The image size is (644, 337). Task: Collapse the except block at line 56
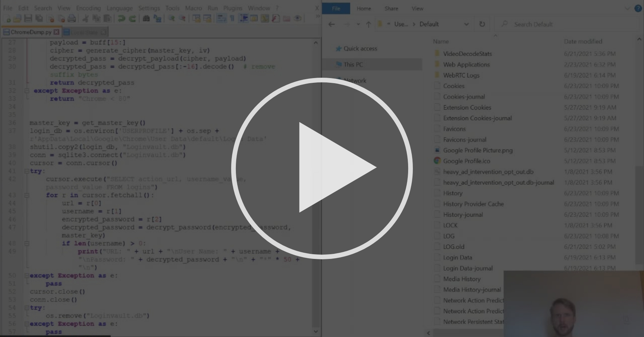pyautogui.click(x=27, y=324)
